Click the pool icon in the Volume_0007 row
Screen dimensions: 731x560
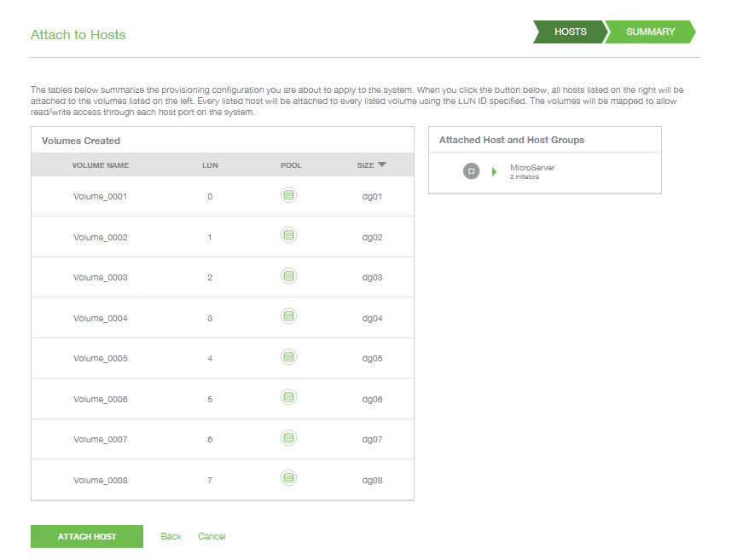tap(288, 438)
